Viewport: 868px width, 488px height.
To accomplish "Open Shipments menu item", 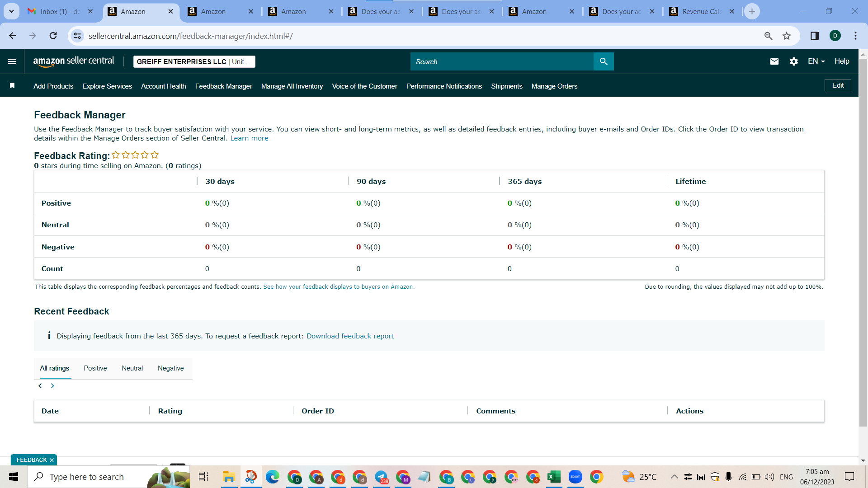I will coord(507,86).
